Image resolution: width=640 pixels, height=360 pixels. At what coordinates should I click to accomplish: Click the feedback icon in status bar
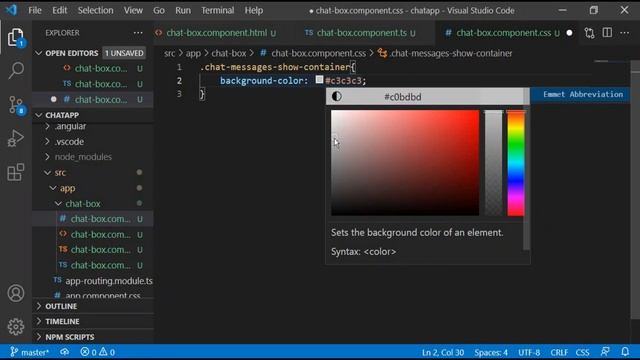click(605, 352)
